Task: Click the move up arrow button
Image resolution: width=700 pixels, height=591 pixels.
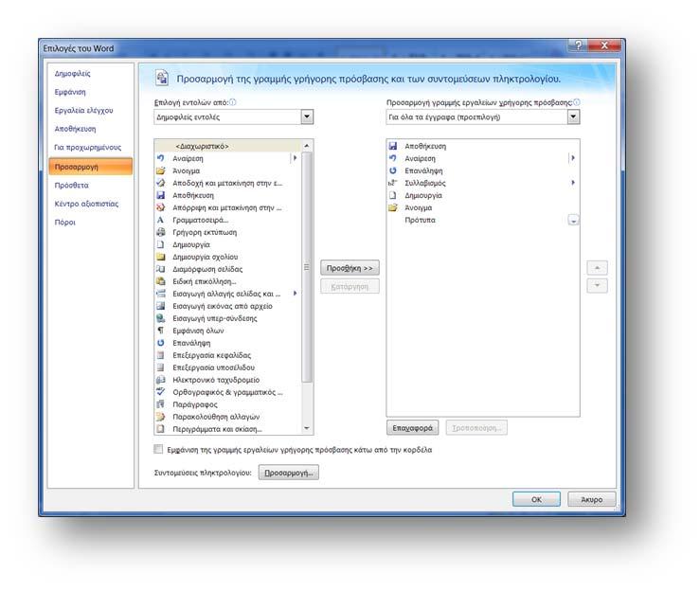Action: point(597,268)
